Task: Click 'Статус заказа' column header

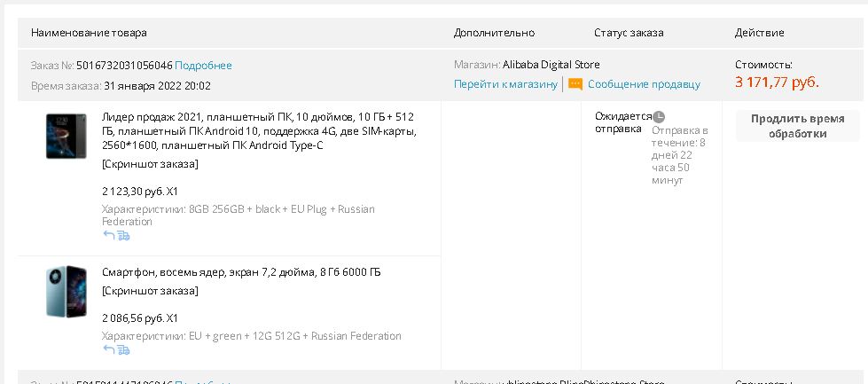Action: pos(629,33)
